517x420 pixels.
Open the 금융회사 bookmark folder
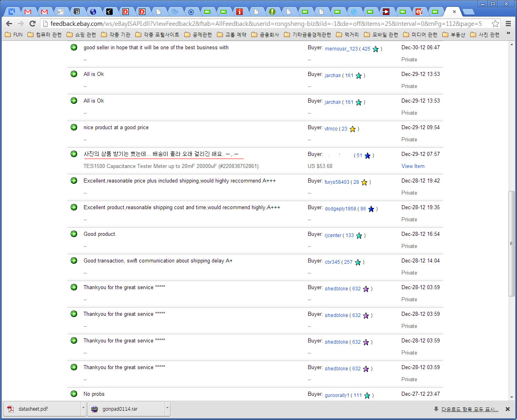coord(265,35)
